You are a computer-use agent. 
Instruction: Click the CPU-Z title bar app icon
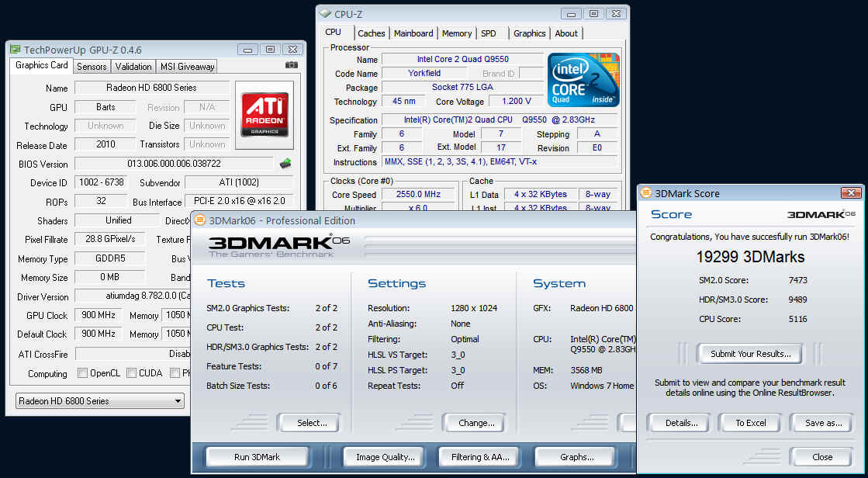(x=326, y=15)
